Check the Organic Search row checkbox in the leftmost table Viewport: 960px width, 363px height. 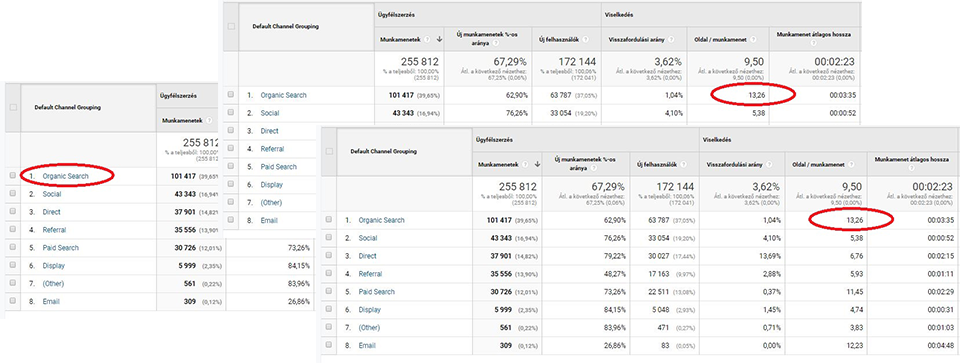[x=13, y=176]
